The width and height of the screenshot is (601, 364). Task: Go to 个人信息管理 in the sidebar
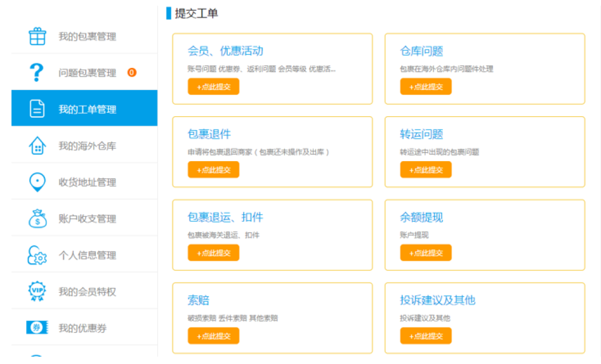coord(85,255)
